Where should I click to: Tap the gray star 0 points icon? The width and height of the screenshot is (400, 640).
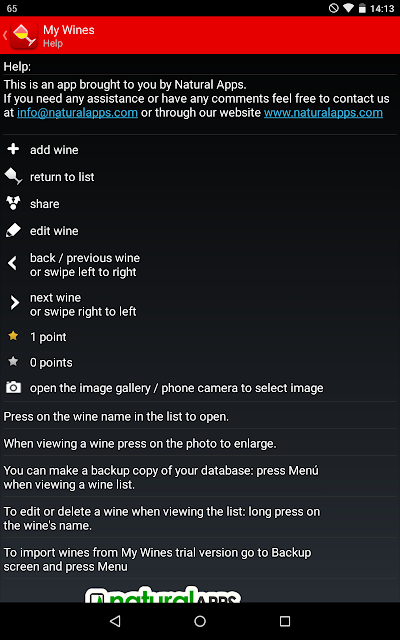[x=13, y=361]
